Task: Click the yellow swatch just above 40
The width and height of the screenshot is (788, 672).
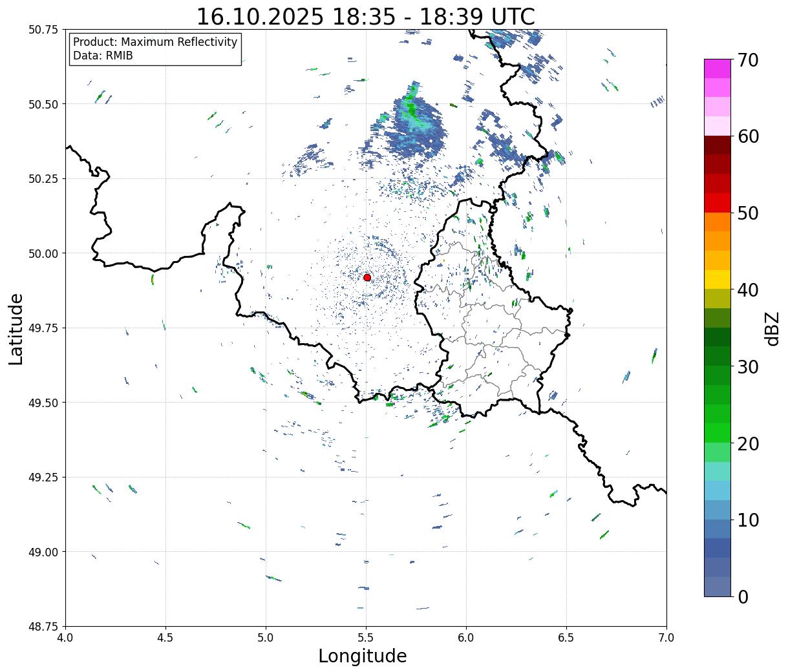Action: click(718, 280)
